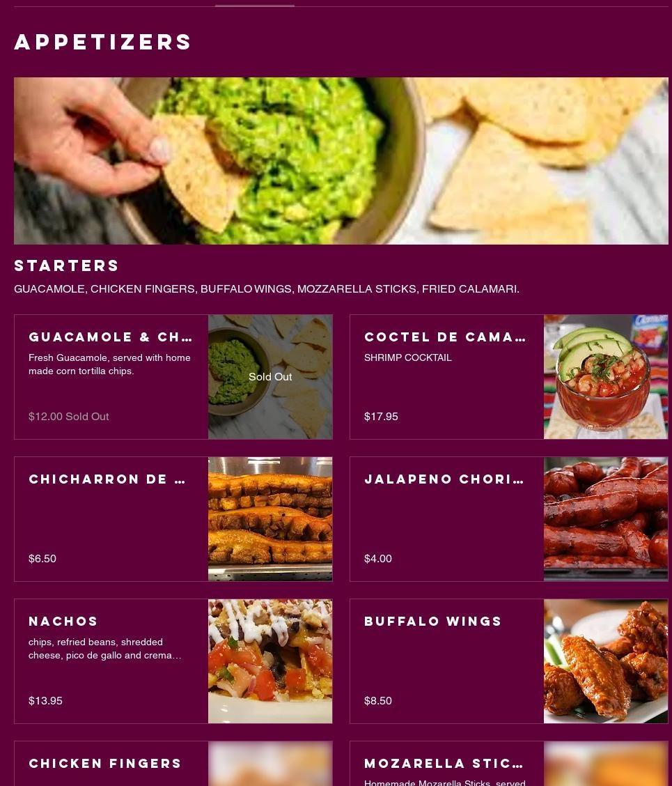This screenshot has width=672, height=786.
Task: Click the Nachos dish photo
Action: [270, 661]
